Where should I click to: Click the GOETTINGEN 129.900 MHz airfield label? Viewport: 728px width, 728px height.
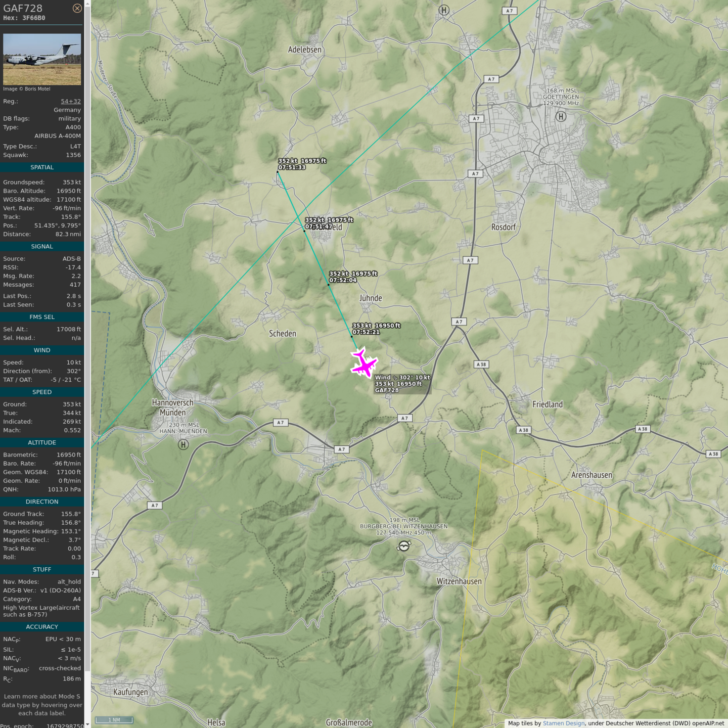click(x=561, y=97)
